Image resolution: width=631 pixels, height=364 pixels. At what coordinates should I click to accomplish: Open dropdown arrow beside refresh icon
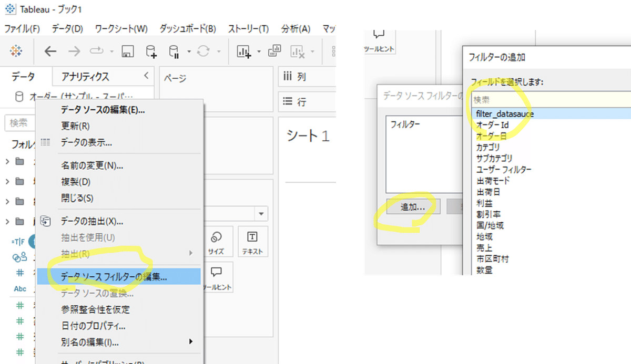pos(218,51)
